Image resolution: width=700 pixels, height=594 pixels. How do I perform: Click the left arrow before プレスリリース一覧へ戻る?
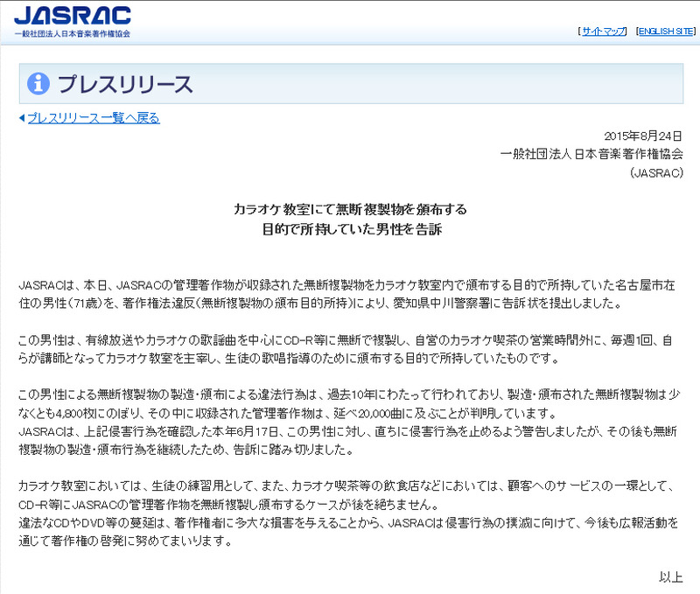coord(22,118)
